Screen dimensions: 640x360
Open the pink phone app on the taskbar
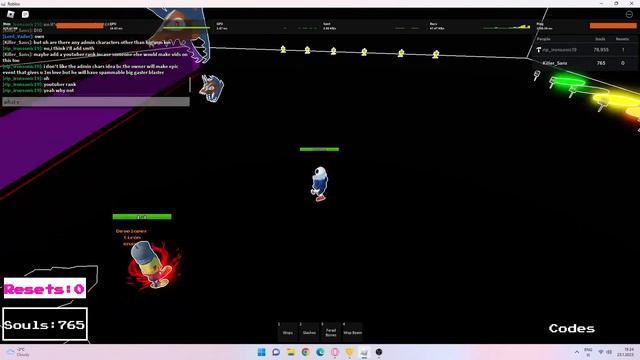click(x=335, y=352)
